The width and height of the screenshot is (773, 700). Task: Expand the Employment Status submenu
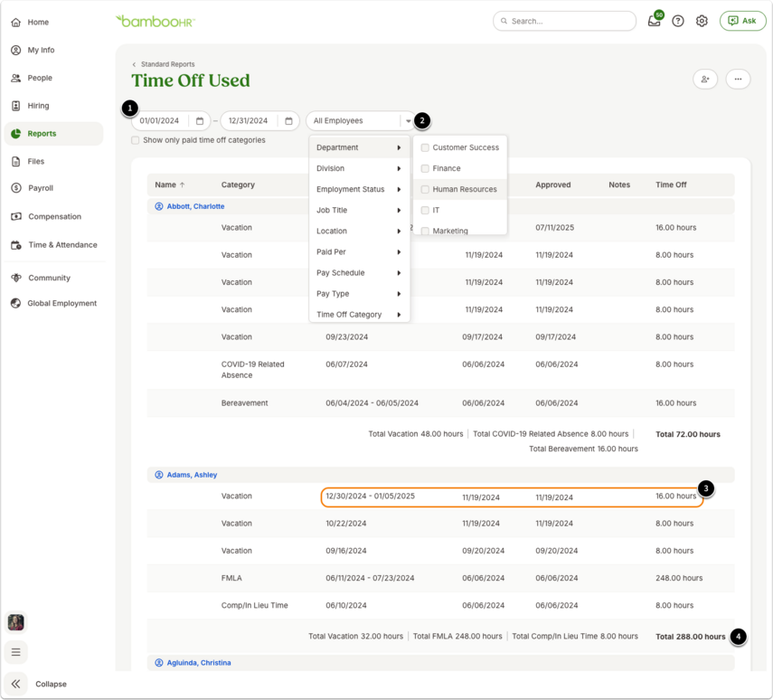point(360,189)
